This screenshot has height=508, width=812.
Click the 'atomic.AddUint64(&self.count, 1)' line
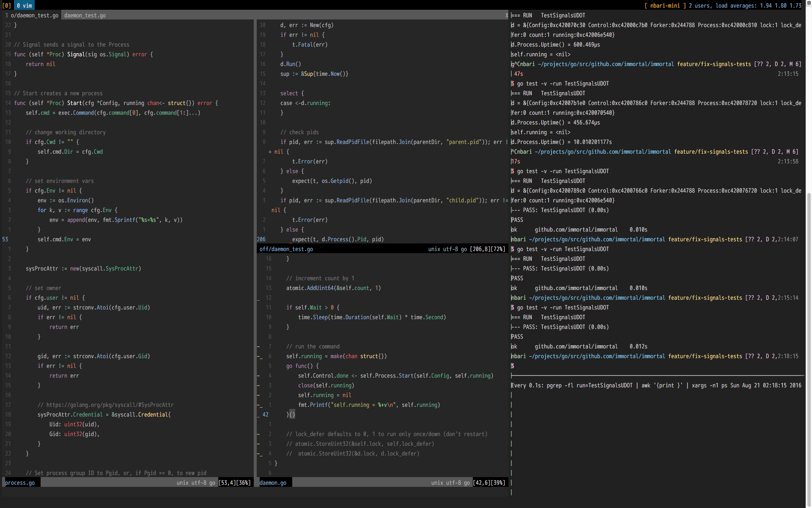pos(334,288)
